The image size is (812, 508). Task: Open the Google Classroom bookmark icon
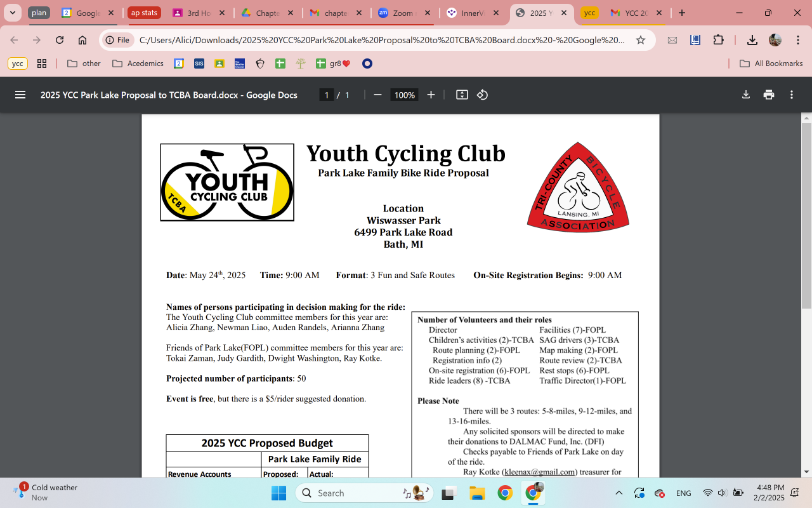pyautogui.click(x=219, y=63)
